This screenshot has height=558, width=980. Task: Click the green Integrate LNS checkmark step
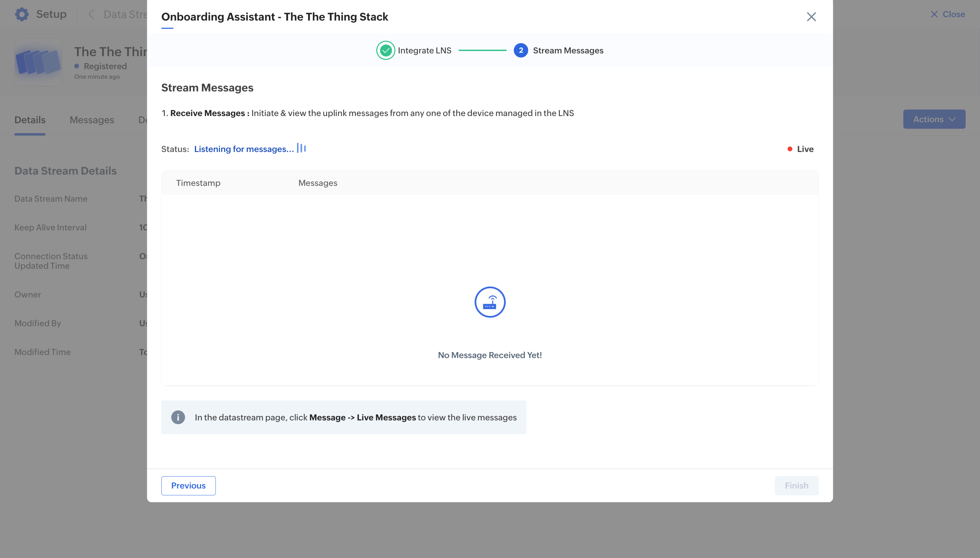coord(385,51)
